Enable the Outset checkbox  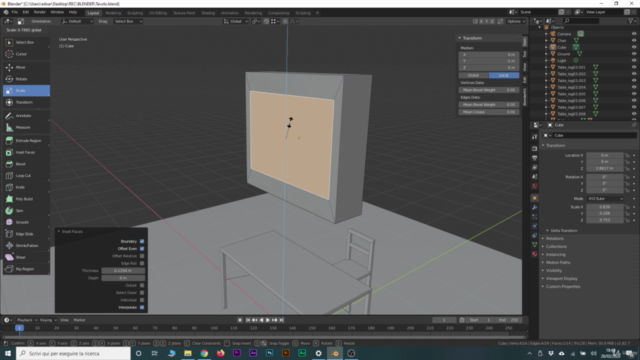142,285
